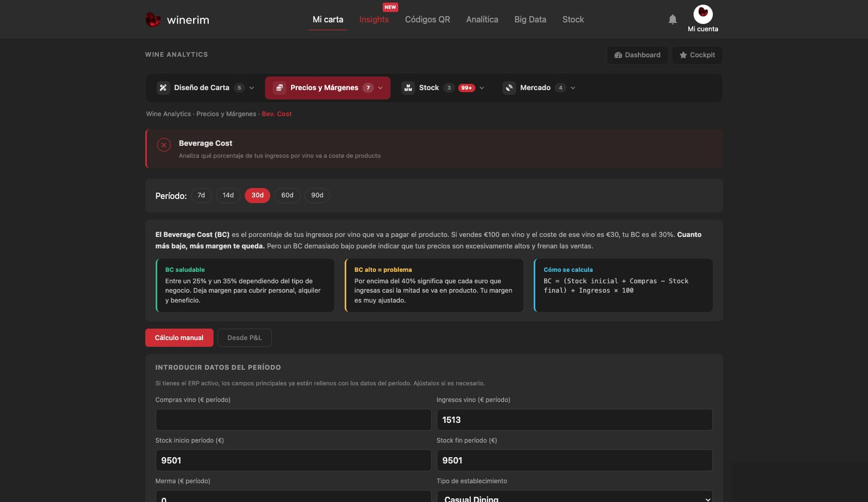This screenshot has width=868, height=502.
Task: Switch to Desde P&L mode
Action: (245, 338)
